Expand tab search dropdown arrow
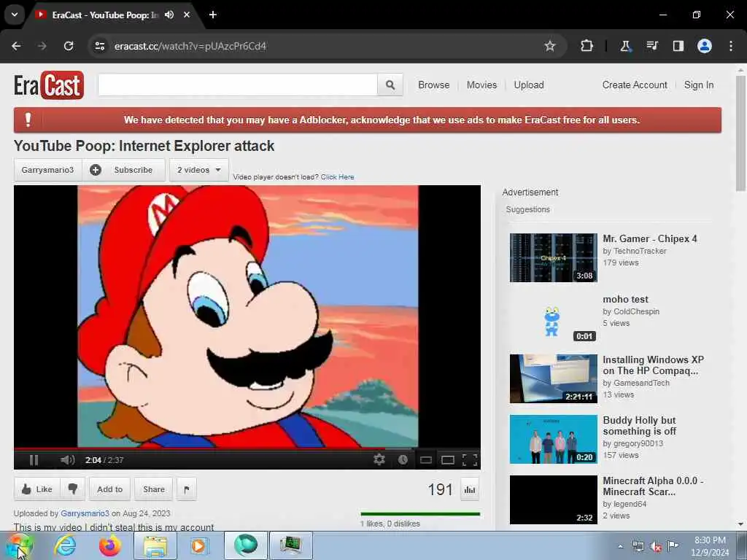The width and height of the screenshot is (747, 560). click(15, 15)
